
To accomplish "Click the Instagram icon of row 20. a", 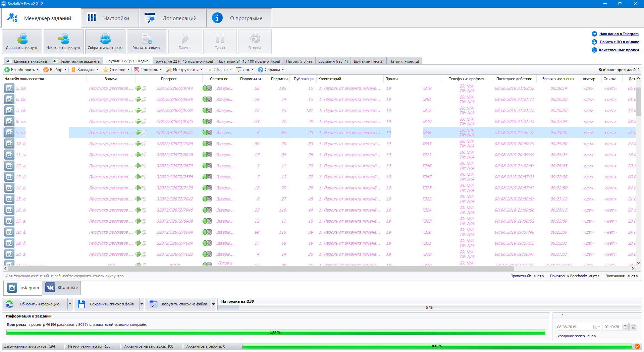I will pyautogui.click(x=9, y=254).
